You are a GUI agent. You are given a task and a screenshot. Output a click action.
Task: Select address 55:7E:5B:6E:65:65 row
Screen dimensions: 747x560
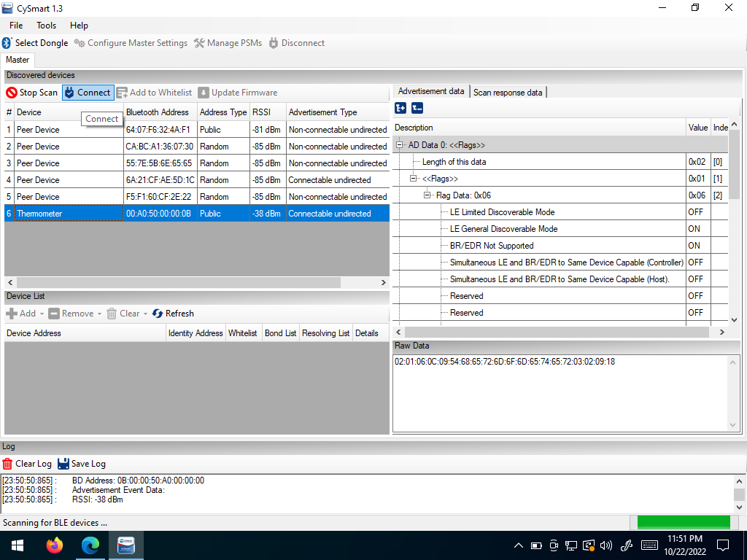pos(197,163)
